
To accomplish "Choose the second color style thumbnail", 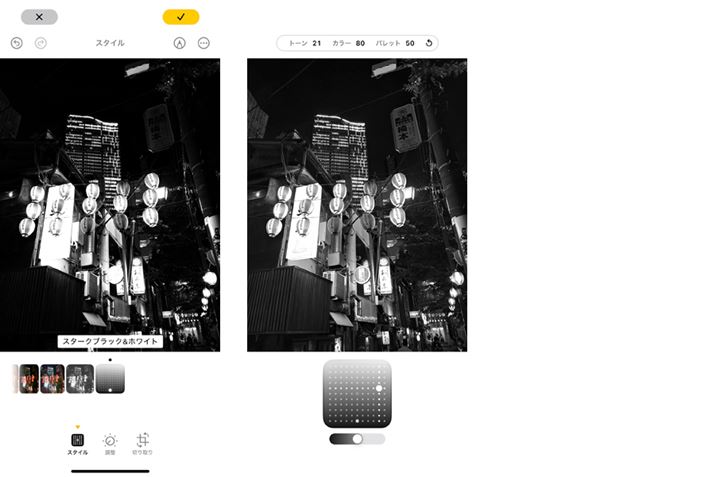I will point(52,378).
